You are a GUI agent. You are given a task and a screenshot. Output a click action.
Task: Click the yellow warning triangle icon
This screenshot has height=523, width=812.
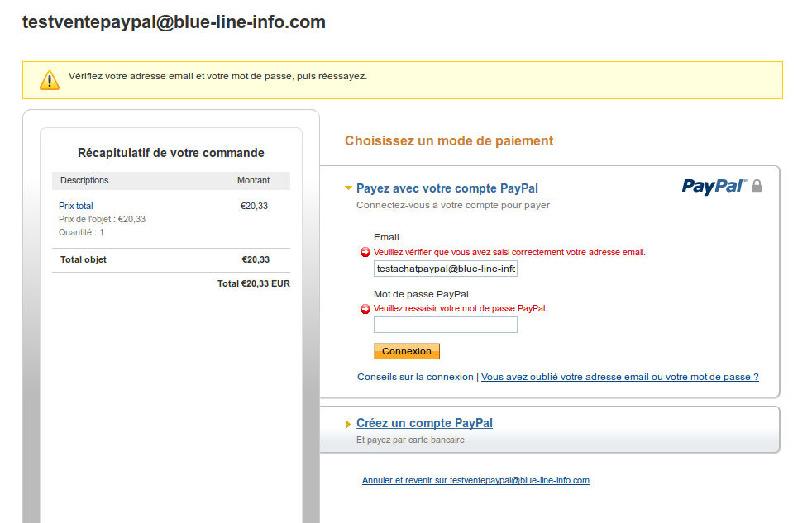(50, 79)
